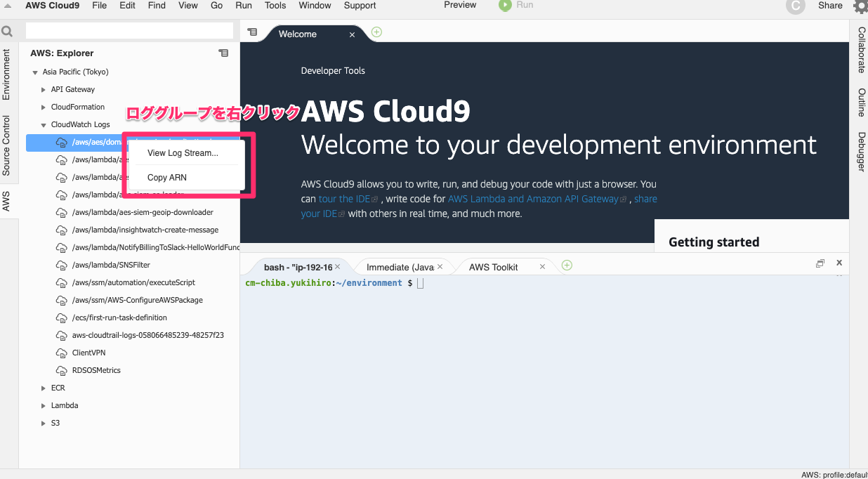Click the green Run icon in top toolbar
This screenshot has width=868, height=479.
coord(506,6)
